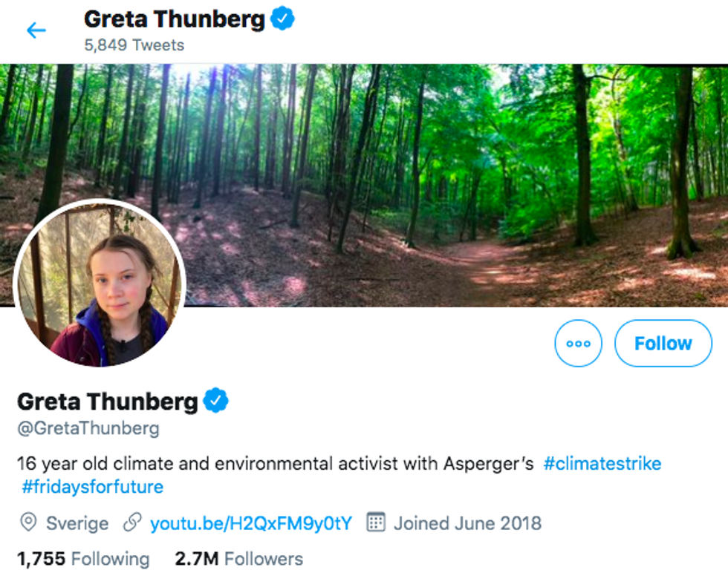Click the @GretaThunberg handle text
This screenshot has width=728, height=573.
click(88, 428)
